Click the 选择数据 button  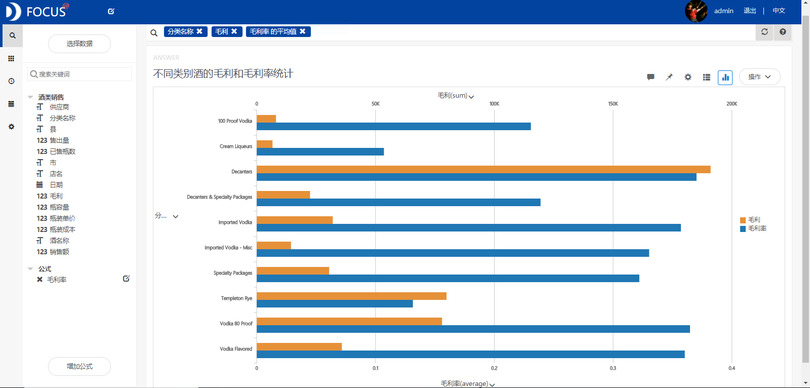tap(80, 44)
